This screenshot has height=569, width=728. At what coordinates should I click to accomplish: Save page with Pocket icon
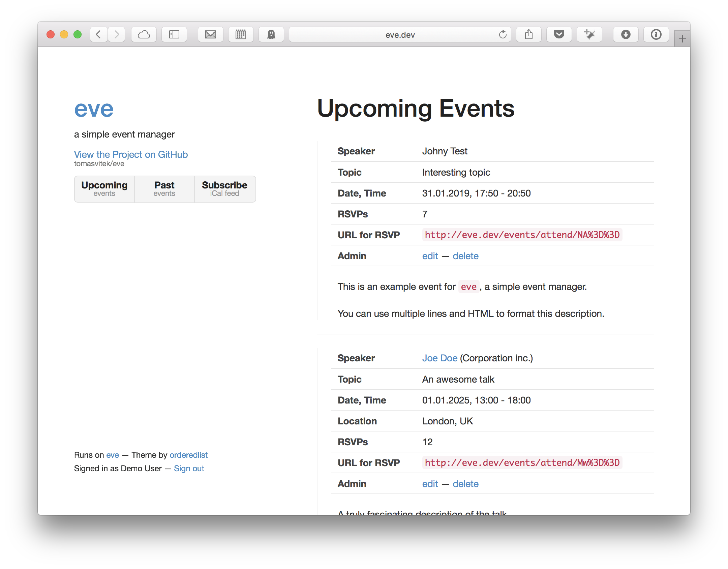pyautogui.click(x=559, y=34)
